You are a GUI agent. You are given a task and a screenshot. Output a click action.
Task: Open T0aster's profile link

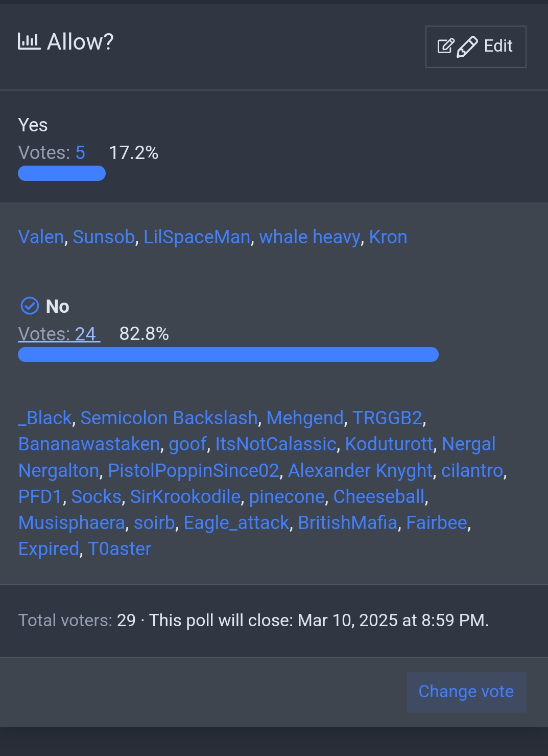(120, 549)
